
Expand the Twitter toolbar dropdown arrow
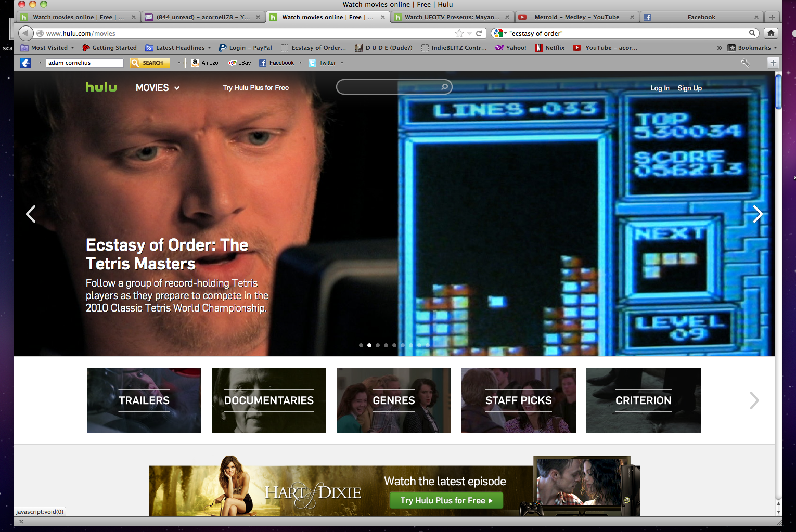point(342,63)
